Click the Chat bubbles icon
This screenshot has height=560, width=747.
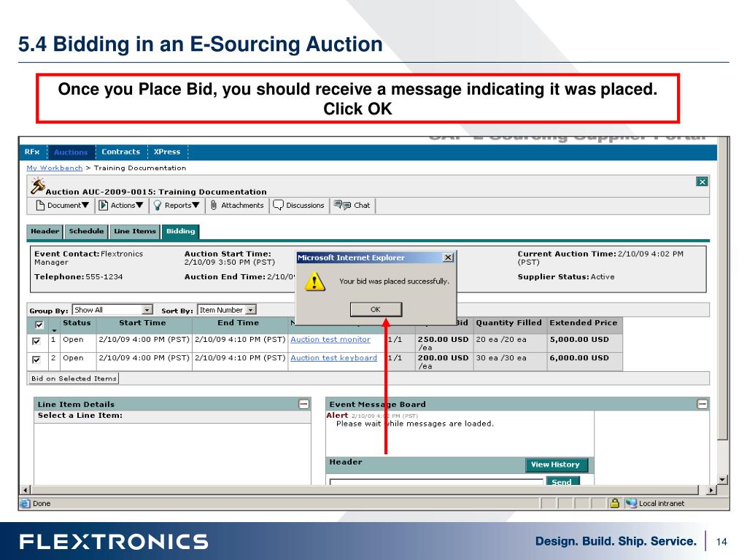342,205
